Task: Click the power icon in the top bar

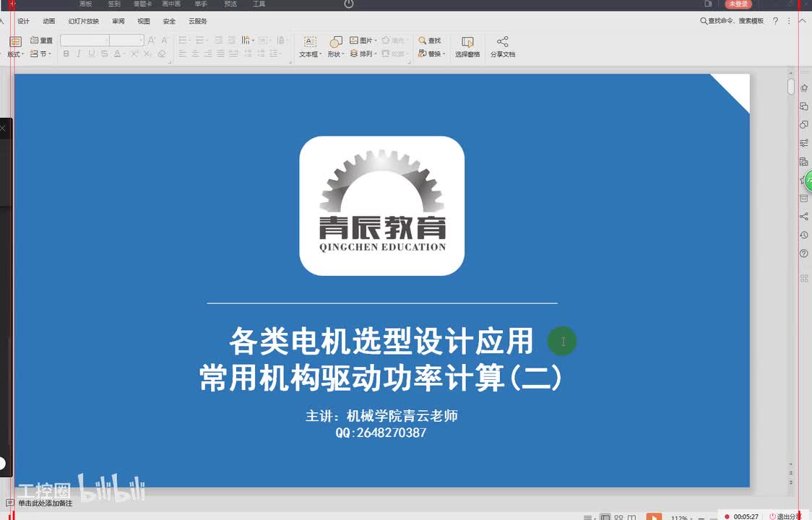Action: coord(348,4)
